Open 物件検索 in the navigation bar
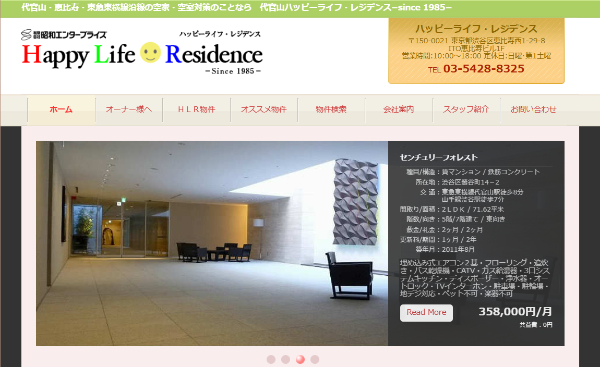The height and width of the screenshot is (367, 600). [331, 109]
